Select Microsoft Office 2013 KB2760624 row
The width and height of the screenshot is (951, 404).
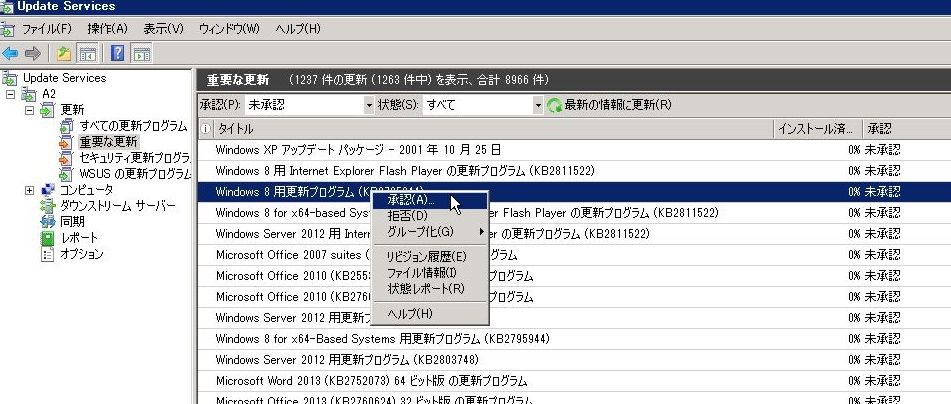click(574, 399)
